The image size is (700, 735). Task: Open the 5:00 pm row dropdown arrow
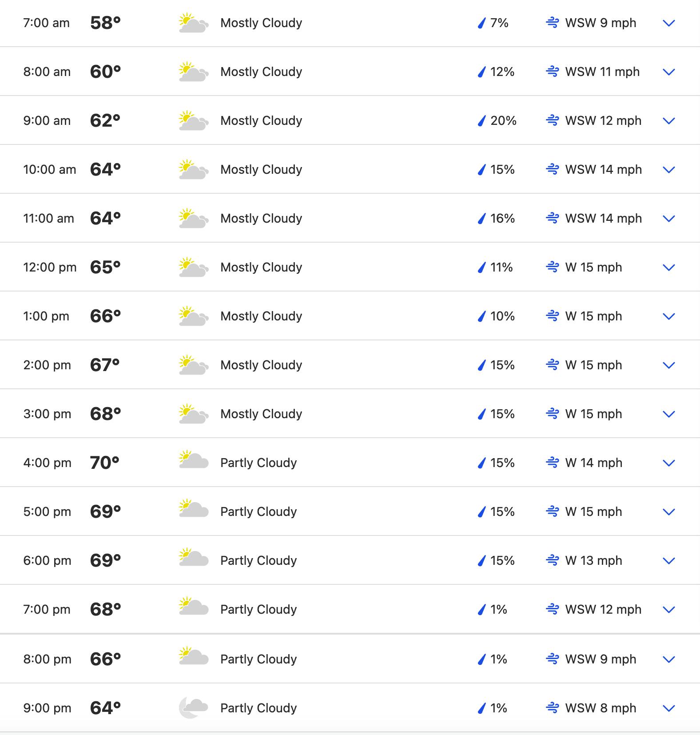[669, 512]
